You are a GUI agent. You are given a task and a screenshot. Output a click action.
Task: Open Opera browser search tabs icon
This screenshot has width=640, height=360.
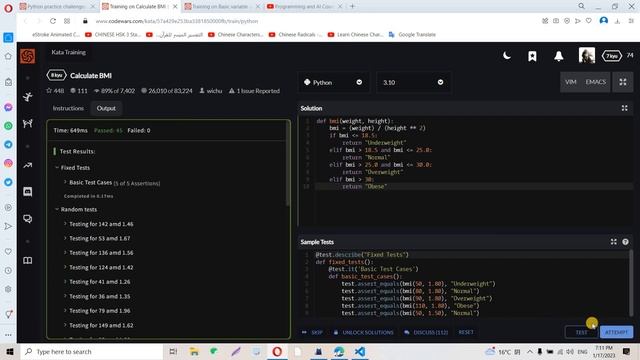click(581, 6)
